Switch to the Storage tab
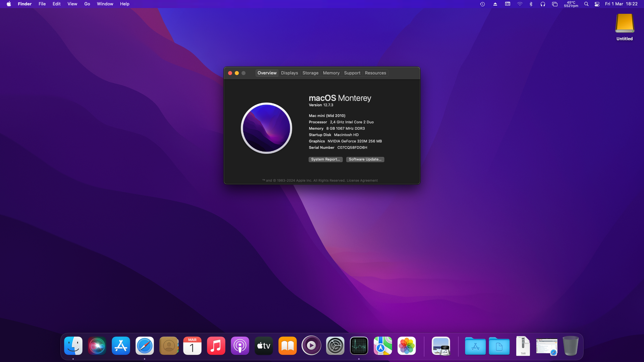The width and height of the screenshot is (644, 362). [311, 73]
